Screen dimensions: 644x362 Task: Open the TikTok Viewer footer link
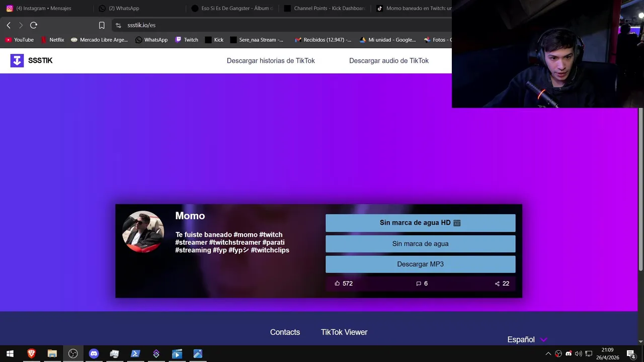pos(344,332)
